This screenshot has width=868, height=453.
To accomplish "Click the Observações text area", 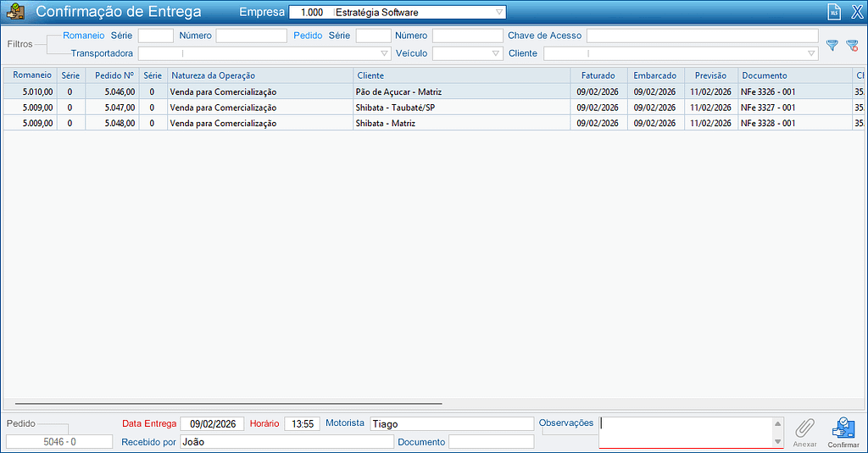I will tap(685, 433).
